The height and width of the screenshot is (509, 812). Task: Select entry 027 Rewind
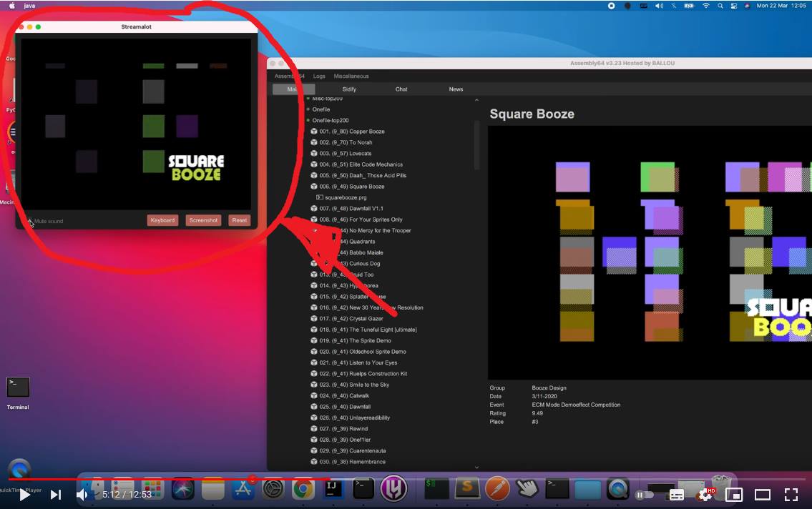pyautogui.click(x=343, y=429)
